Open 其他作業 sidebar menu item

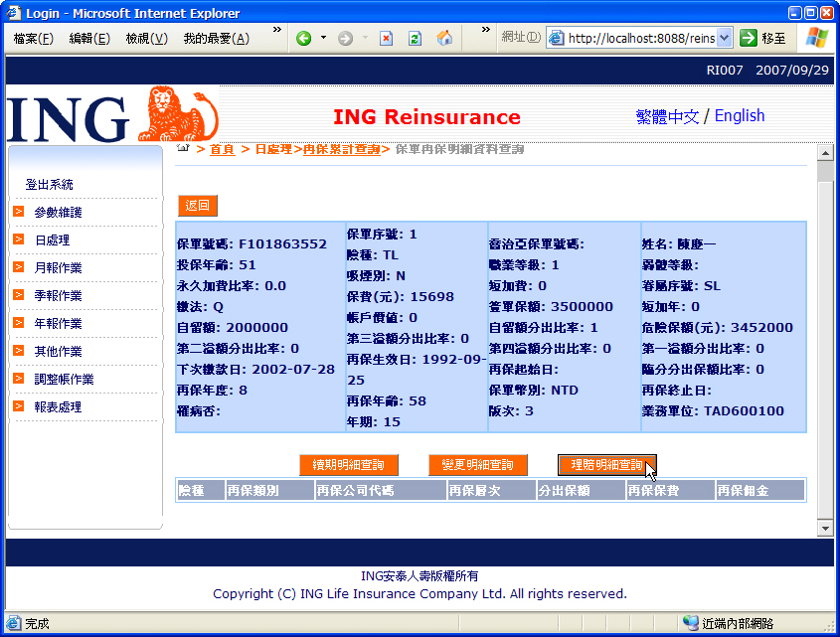pyautogui.click(x=58, y=352)
